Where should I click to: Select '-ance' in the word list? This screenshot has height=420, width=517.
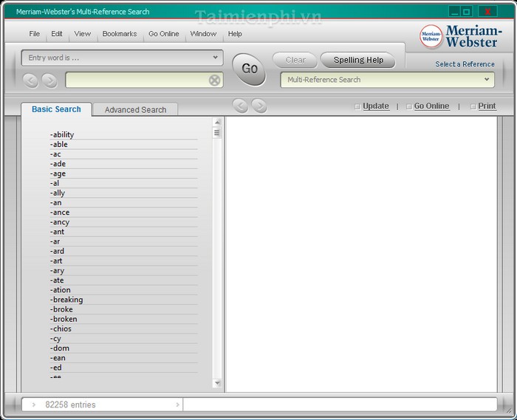tap(60, 213)
